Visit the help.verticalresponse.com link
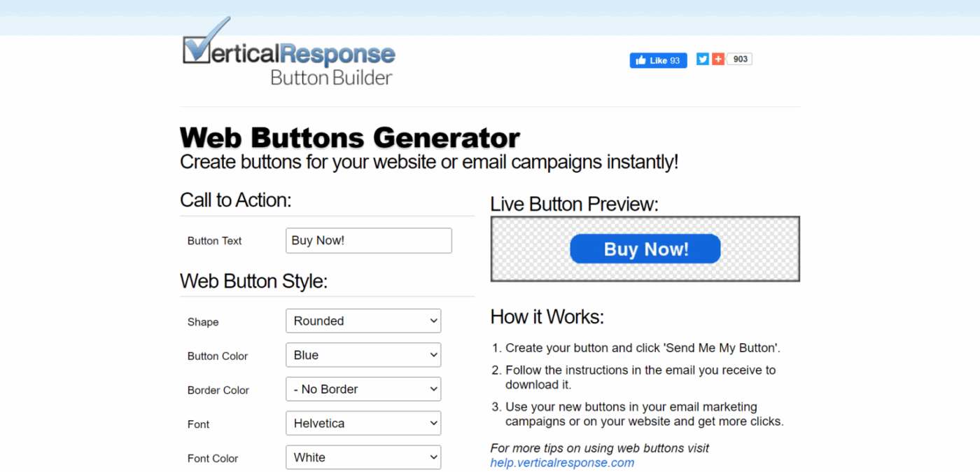The image size is (980, 472). (x=562, y=462)
